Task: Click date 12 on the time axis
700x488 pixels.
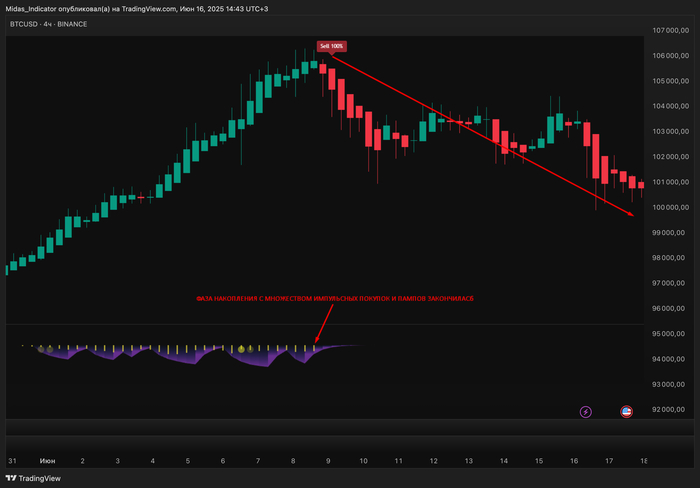Action: tap(433, 461)
